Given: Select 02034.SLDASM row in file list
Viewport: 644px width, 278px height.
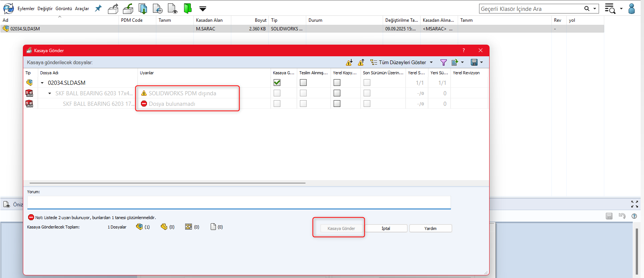Looking at the screenshot, I should coord(302,29).
